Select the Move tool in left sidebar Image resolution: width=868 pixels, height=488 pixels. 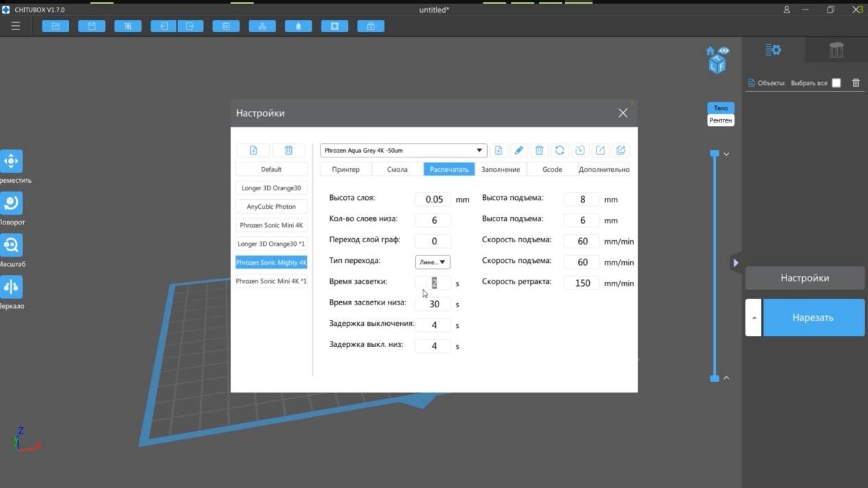pos(11,162)
